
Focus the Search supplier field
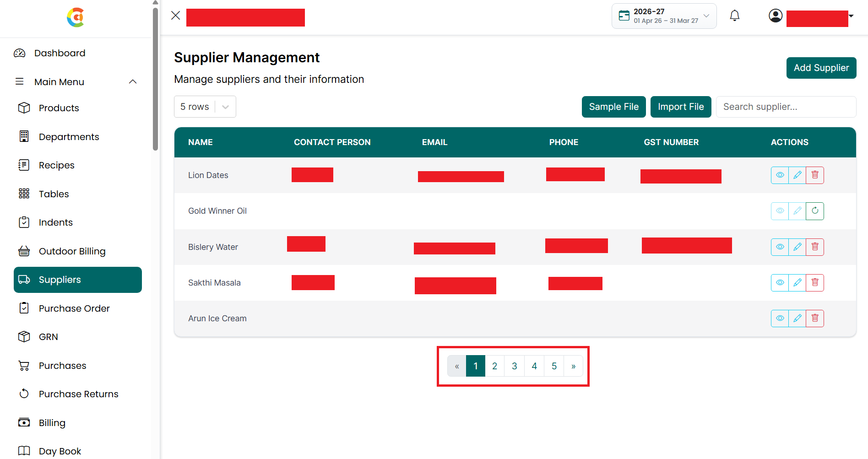click(x=786, y=107)
